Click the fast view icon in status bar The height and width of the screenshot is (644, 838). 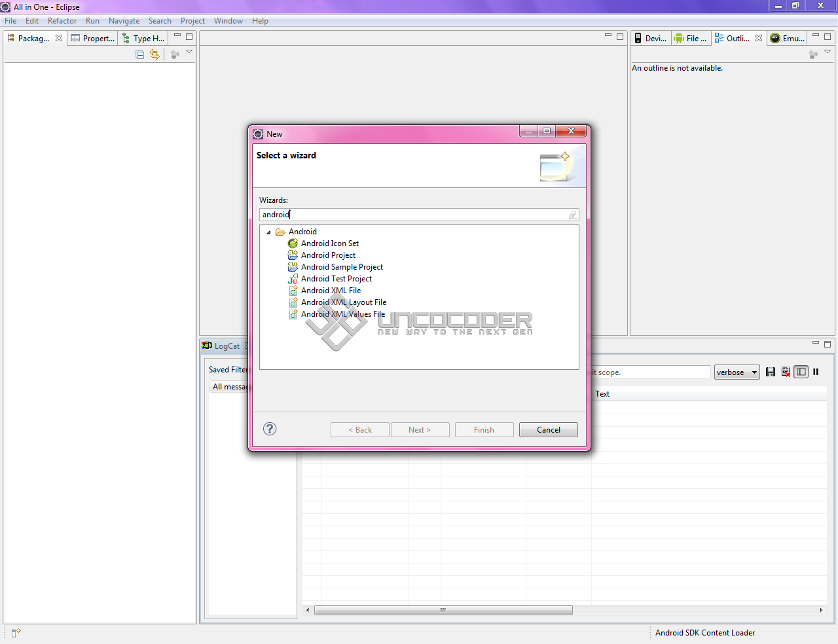16,633
